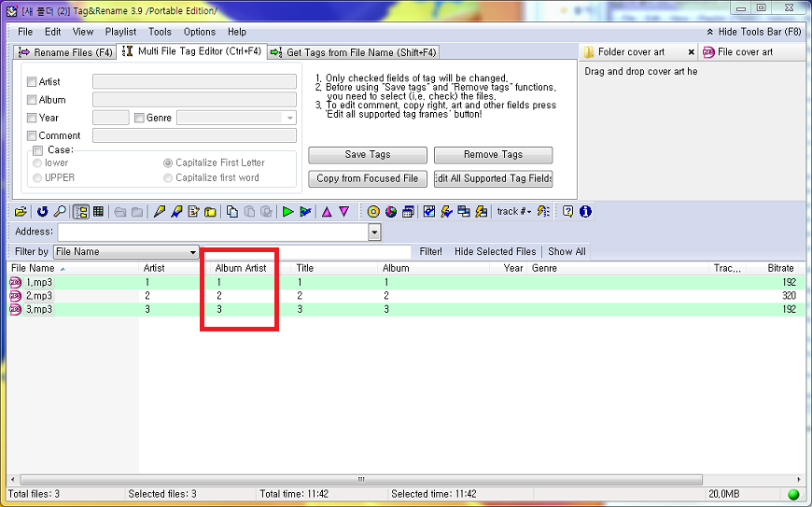Image resolution: width=812 pixels, height=507 pixels.
Task: Open the Playlist menu
Action: 120,32
